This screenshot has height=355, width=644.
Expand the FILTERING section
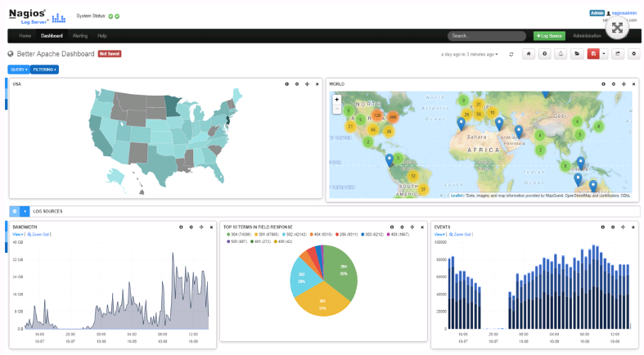pos(45,70)
